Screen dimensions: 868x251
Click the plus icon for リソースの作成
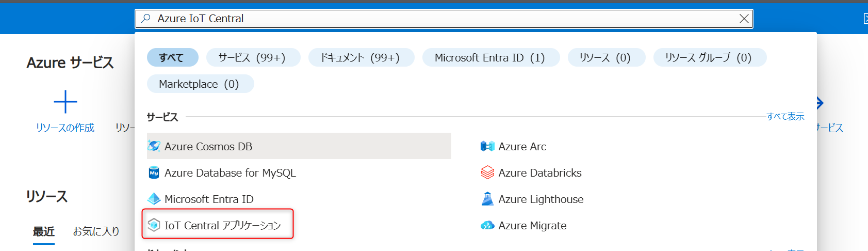(65, 102)
